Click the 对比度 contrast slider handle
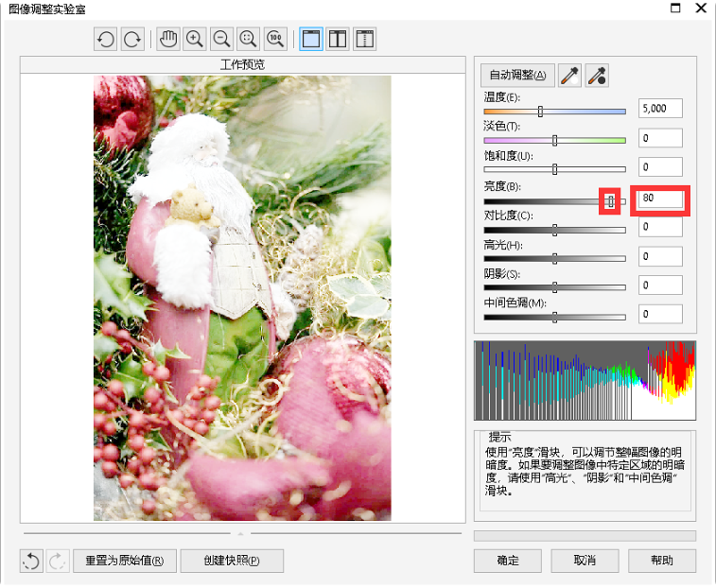 [554, 230]
